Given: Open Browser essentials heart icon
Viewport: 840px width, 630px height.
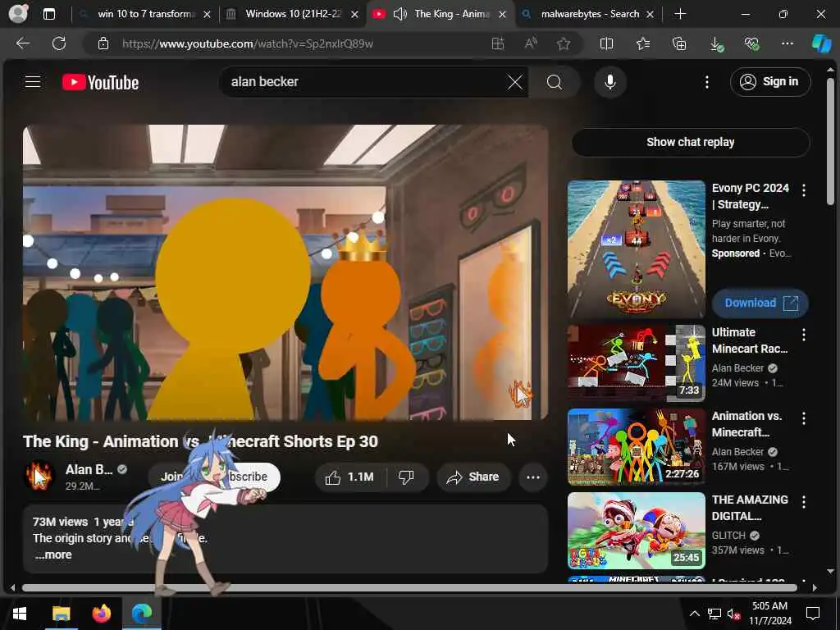Looking at the screenshot, I should click(x=751, y=43).
